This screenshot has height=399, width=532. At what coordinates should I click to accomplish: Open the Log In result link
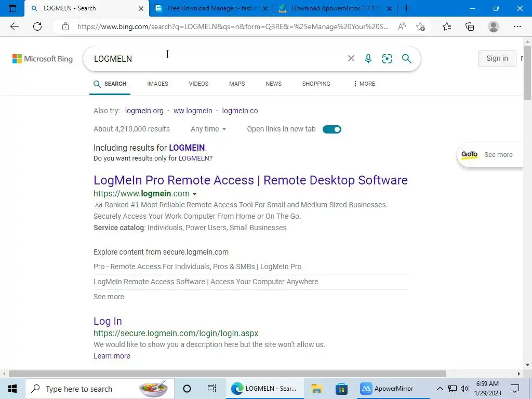(x=108, y=321)
